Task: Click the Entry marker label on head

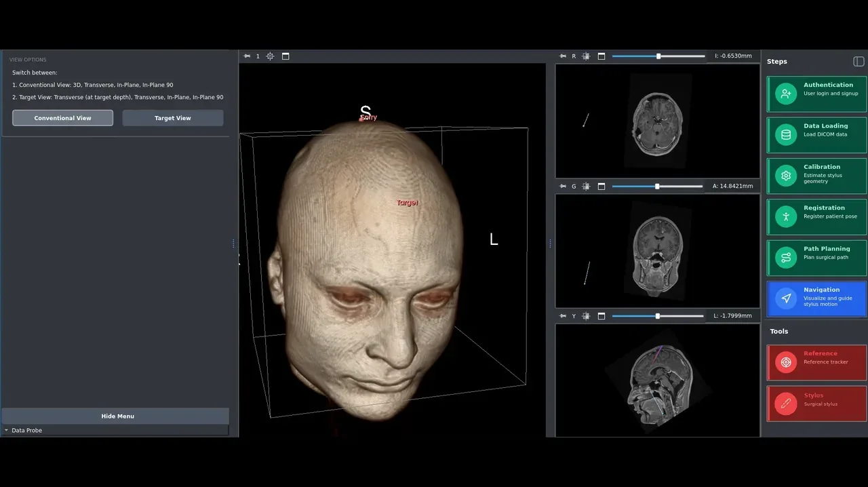Action: point(368,118)
